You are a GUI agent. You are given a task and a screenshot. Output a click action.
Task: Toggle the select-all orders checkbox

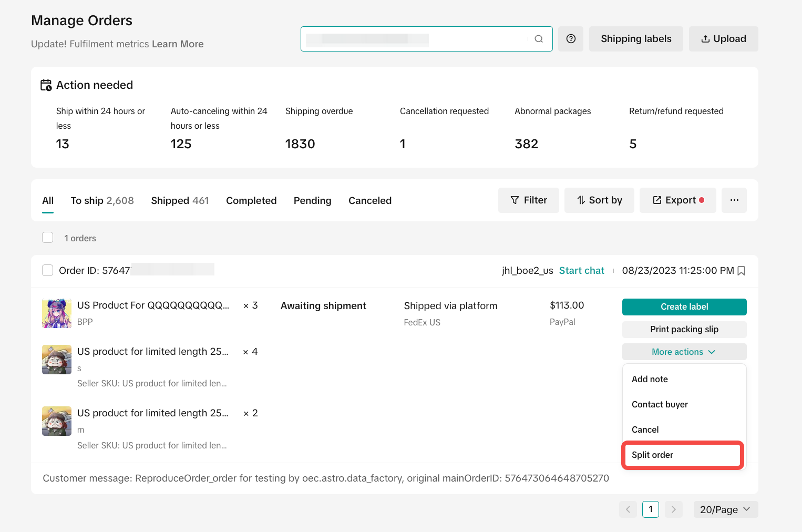(x=48, y=238)
